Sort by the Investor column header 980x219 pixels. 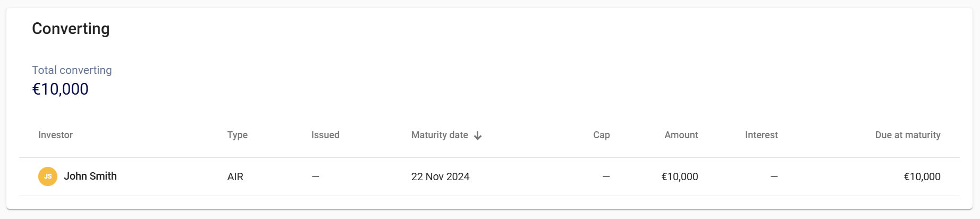(x=55, y=135)
